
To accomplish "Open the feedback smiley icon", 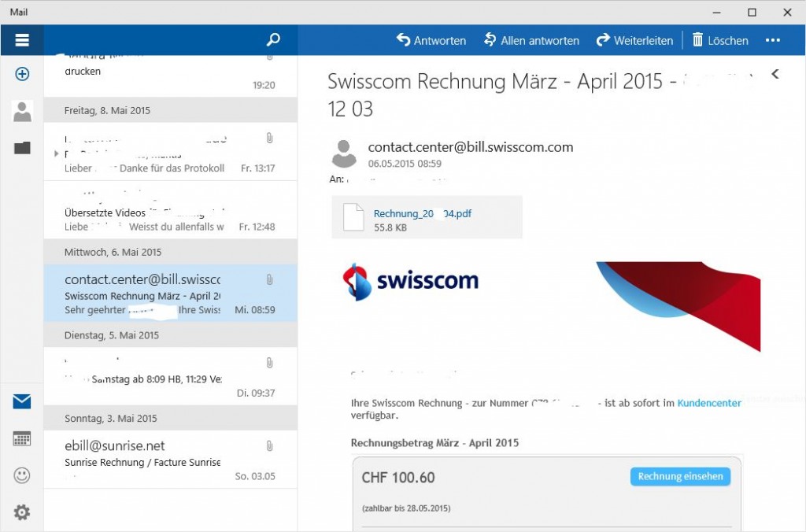I will point(22,475).
